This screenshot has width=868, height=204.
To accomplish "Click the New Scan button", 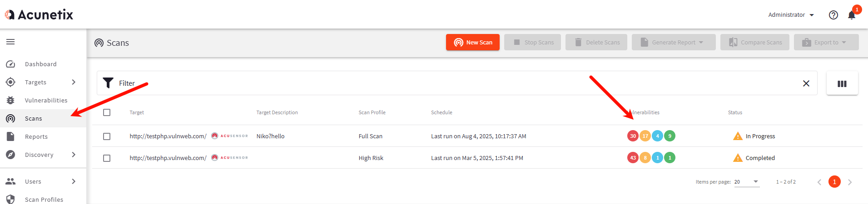I will [472, 42].
